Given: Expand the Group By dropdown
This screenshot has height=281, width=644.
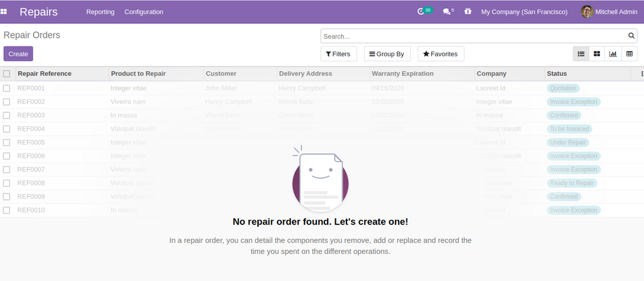Looking at the screenshot, I should pyautogui.click(x=387, y=54).
